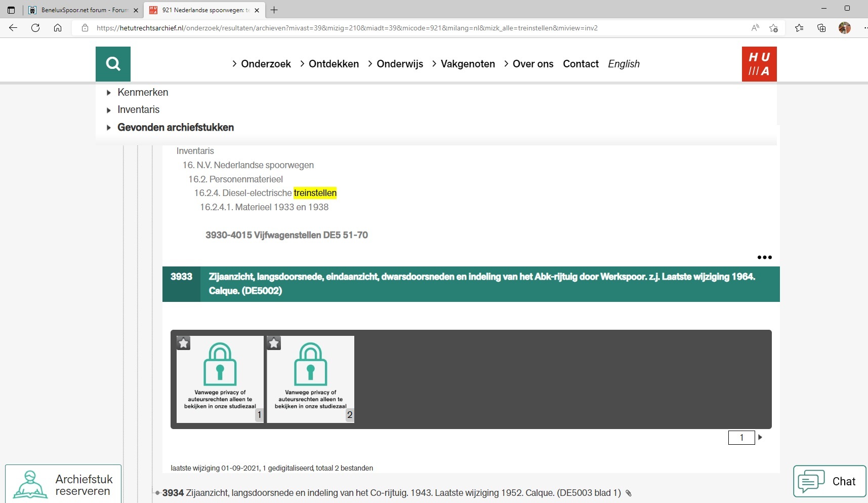Open the Chat widget
868x503 pixels.
click(x=830, y=481)
